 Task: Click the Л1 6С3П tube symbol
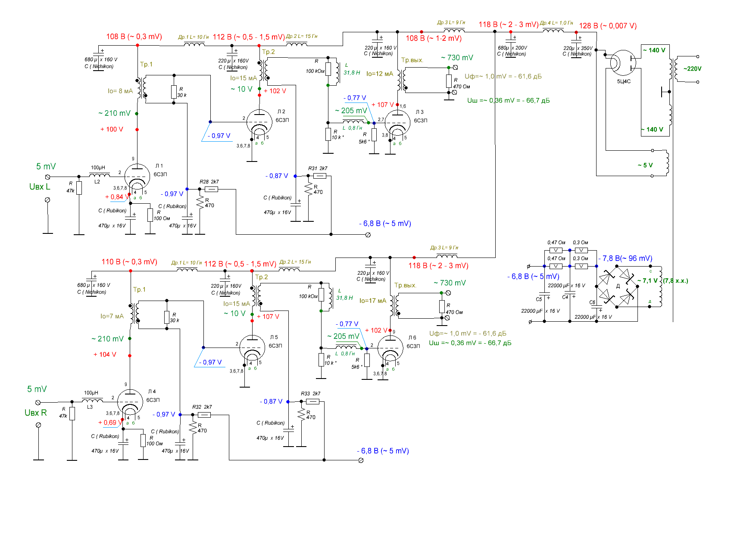click(x=137, y=177)
